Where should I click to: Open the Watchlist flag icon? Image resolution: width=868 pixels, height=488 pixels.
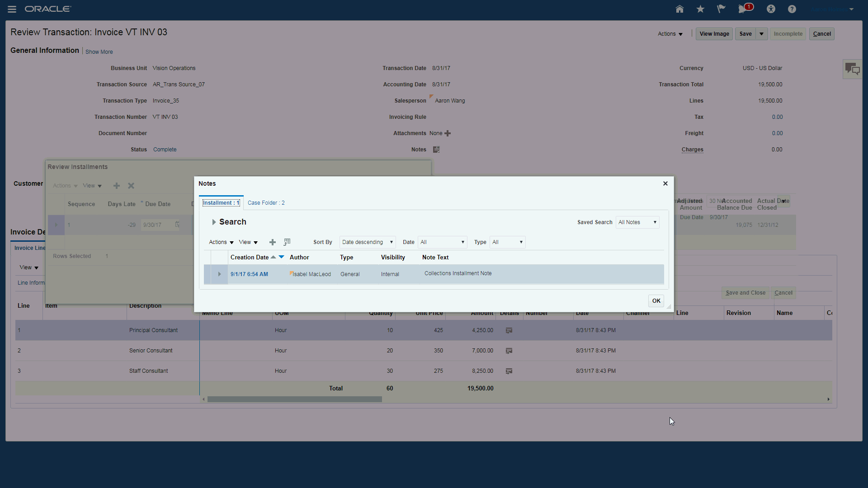[721, 9]
